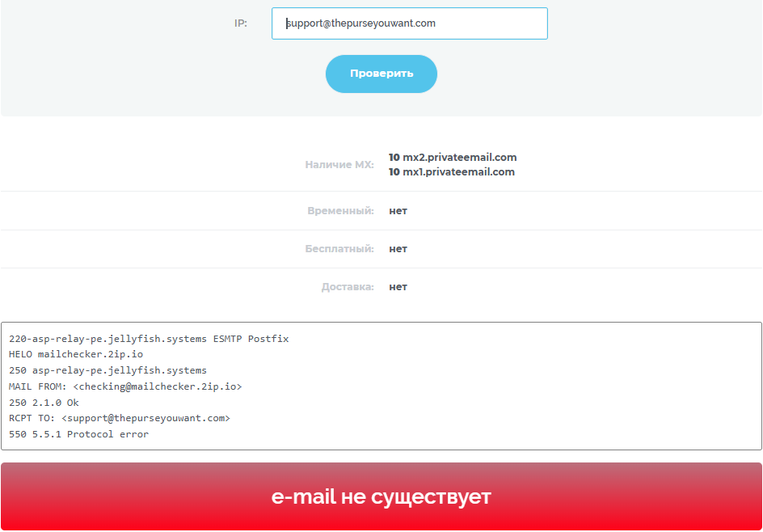763x532 pixels.
Task: Click the Доставка: label
Action: (348, 287)
